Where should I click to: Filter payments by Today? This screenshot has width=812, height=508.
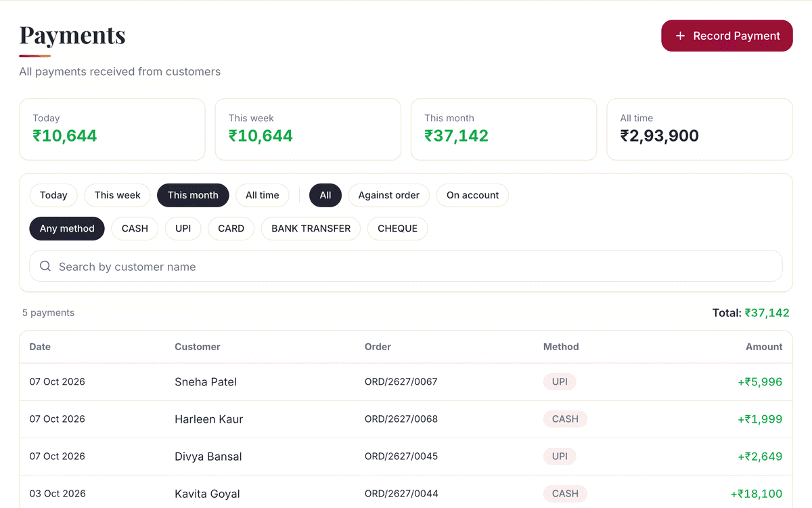(53, 195)
